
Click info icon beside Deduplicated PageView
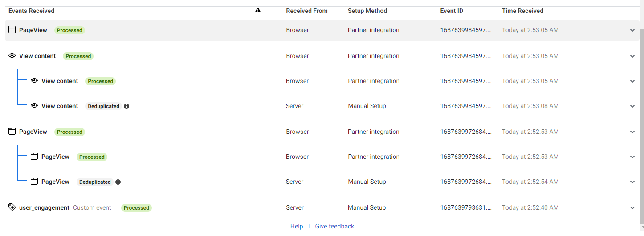(118, 182)
